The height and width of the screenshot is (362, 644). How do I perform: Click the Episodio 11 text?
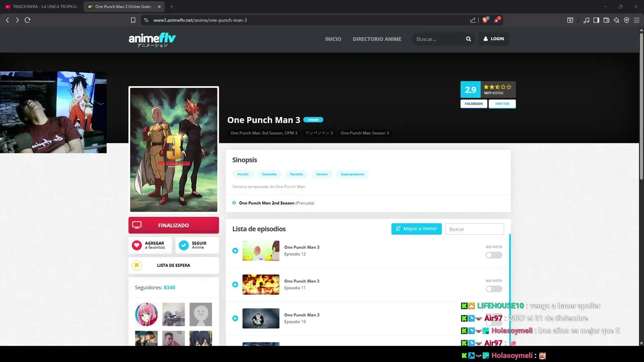[x=295, y=288]
